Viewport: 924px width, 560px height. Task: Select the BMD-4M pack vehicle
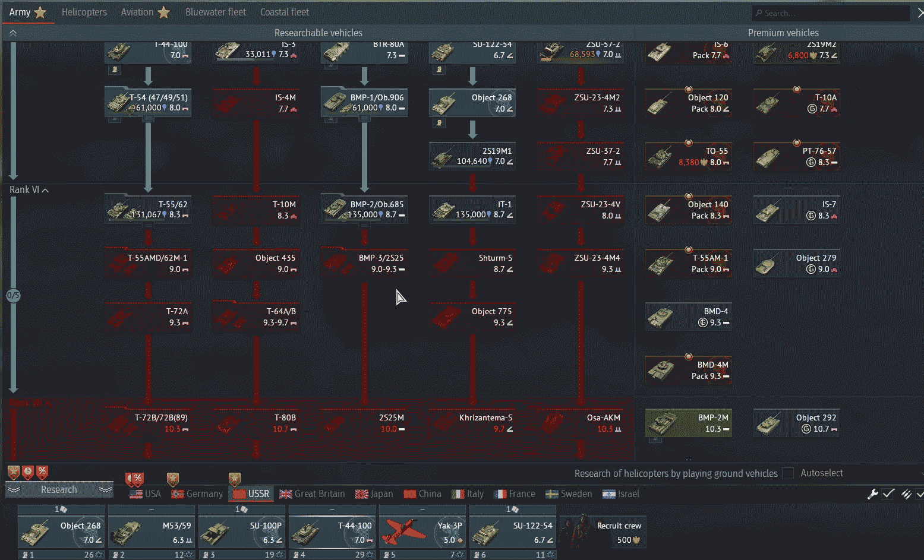[689, 370]
